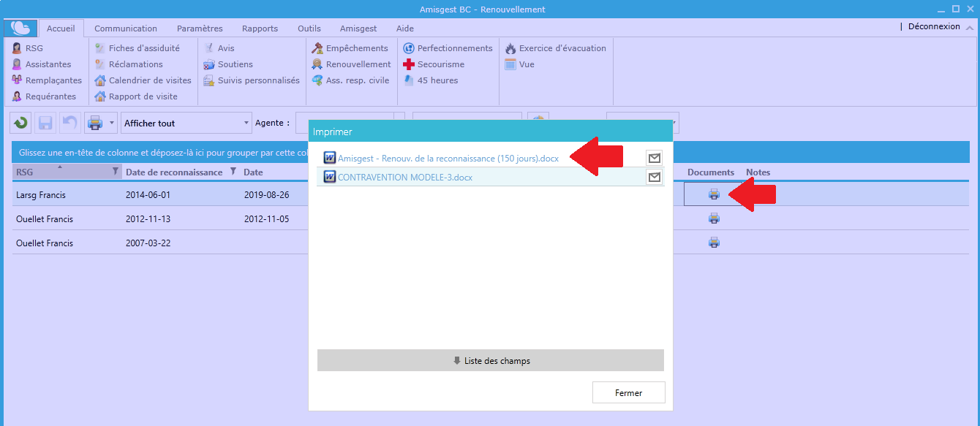
Task: Open Assistantes in the ribbon
Action: click(x=41, y=64)
